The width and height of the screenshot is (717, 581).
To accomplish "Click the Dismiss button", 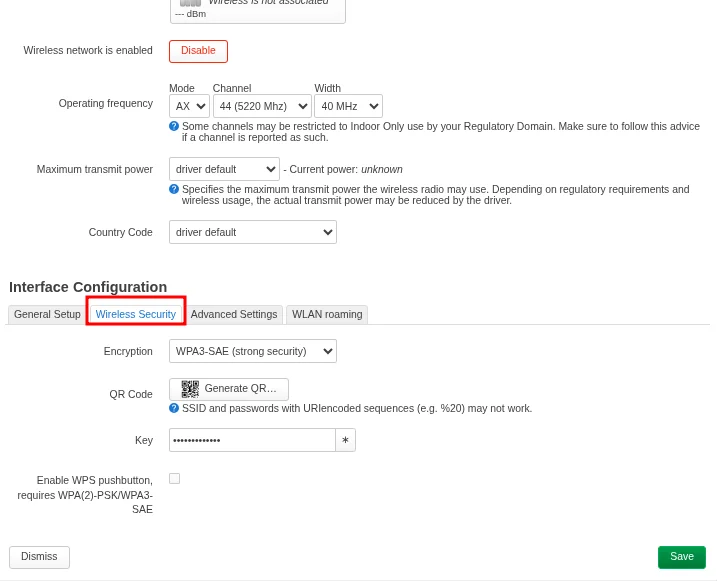I will [x=39, y=557].
